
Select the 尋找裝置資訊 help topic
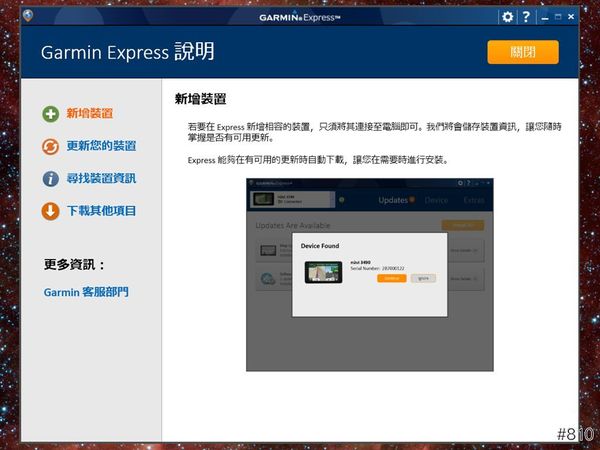(x=101, y=178)
